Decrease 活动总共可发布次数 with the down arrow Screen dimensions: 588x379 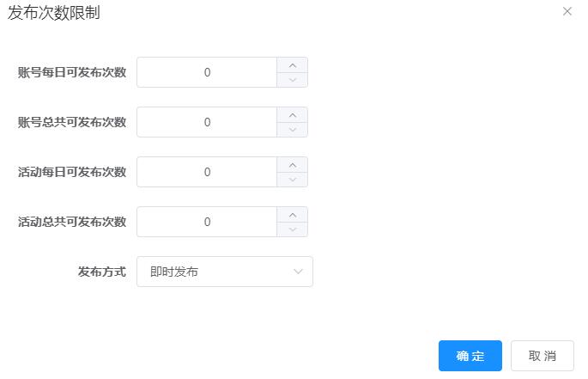(293, 229)
